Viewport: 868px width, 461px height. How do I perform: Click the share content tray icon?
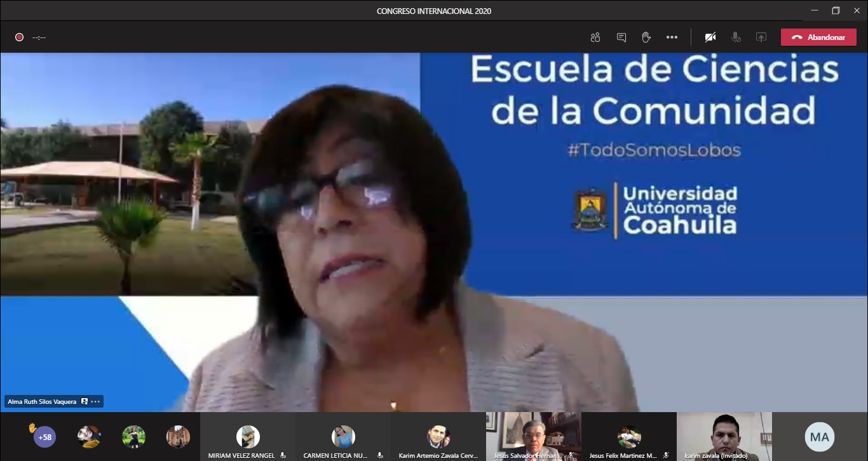click(x=761, y=37)
